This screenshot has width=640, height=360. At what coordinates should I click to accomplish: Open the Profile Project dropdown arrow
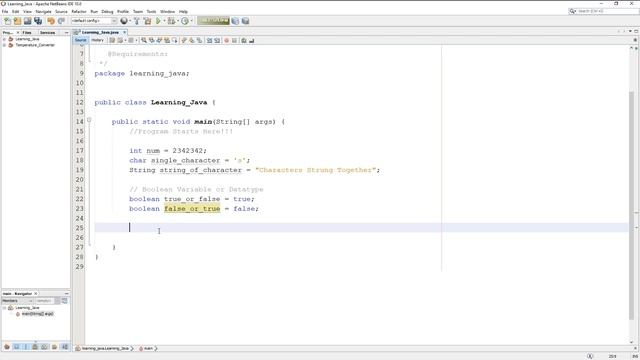click(x=191, y=21)
